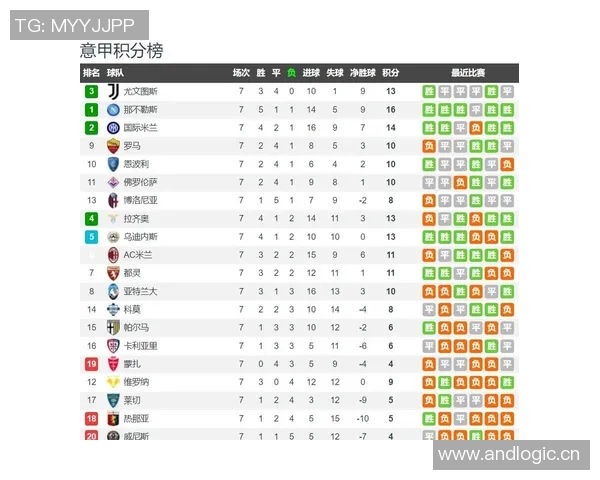Select the Verona team badge

(113, 382)
